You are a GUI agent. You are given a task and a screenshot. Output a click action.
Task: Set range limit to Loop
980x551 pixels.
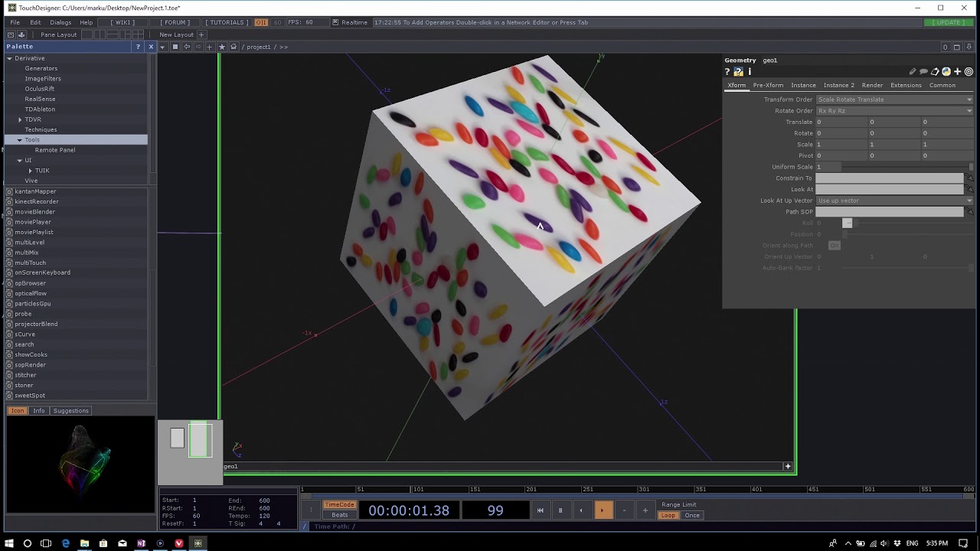[668, 515]
